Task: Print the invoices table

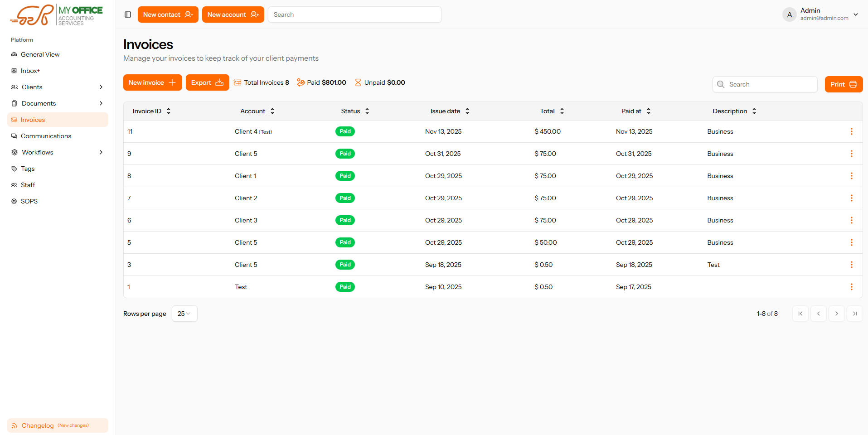Action: [x=844, y=84]
